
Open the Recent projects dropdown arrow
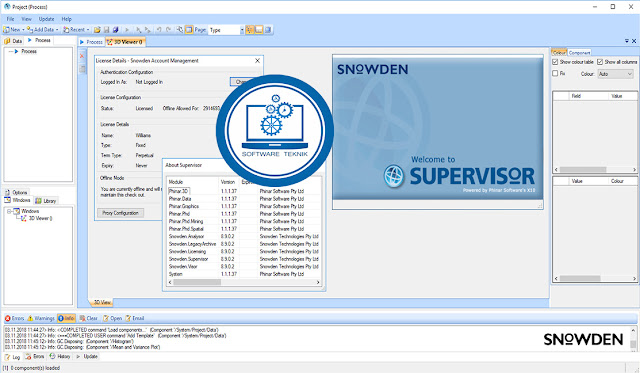coord(88,30)
